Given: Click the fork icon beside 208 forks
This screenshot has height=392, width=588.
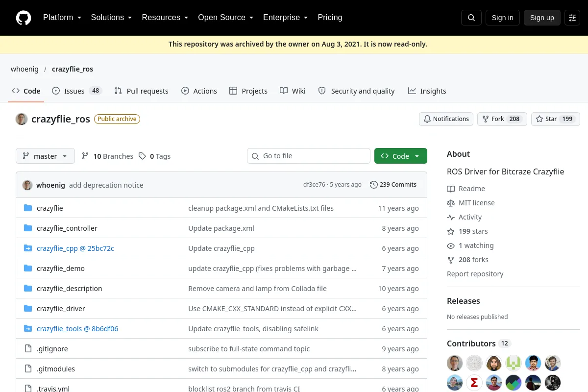Looking at the screenshot, I should pyautogui.click(x=451, y=260).
